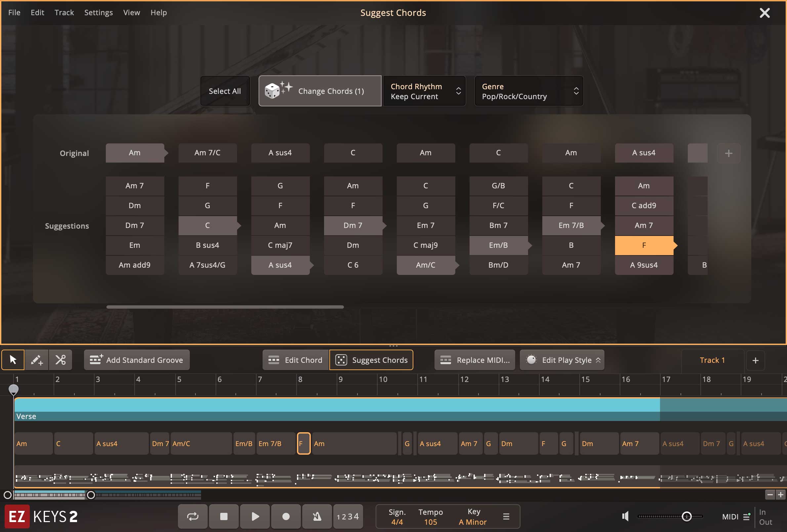Screen dimensions: 787x532
Task: Select the pencil draw tool
Action: [37, 360]
